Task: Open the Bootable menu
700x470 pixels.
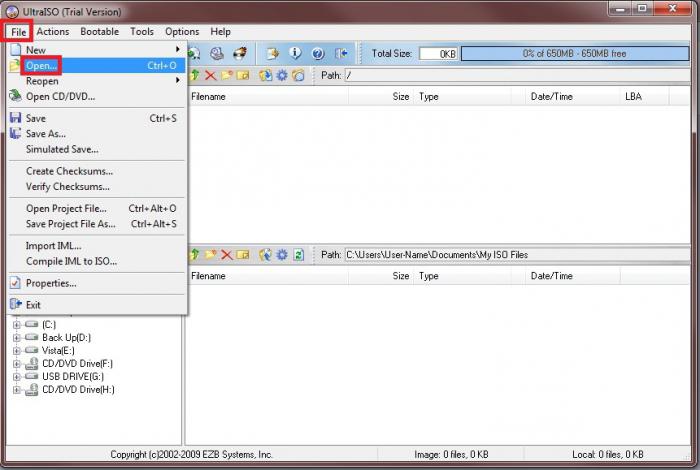Action: click(x=99, y=32)
